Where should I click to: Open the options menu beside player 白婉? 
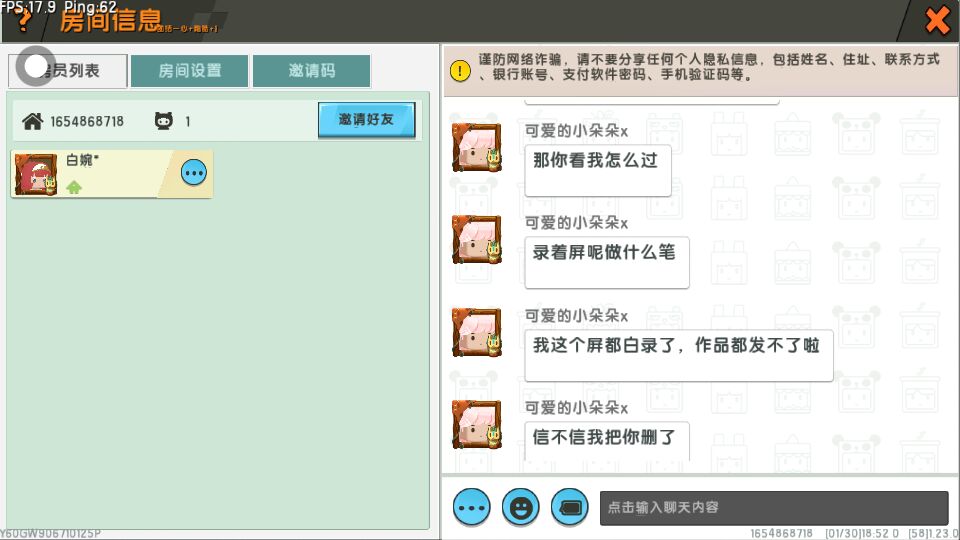194,173
